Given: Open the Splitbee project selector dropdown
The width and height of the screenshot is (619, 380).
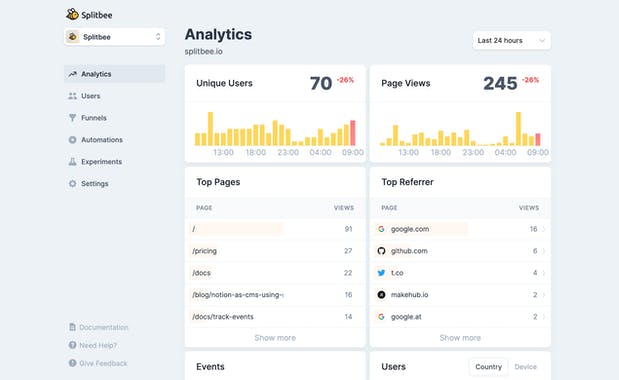Looking at the screenshot, I should click(x=114, y=37).
